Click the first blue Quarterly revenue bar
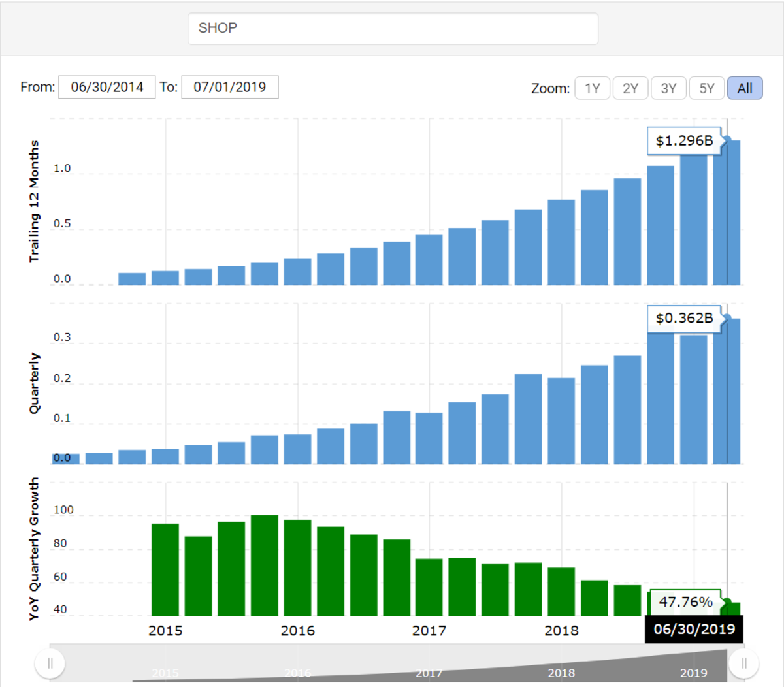The image size is (784, 687). click(66, 459)
